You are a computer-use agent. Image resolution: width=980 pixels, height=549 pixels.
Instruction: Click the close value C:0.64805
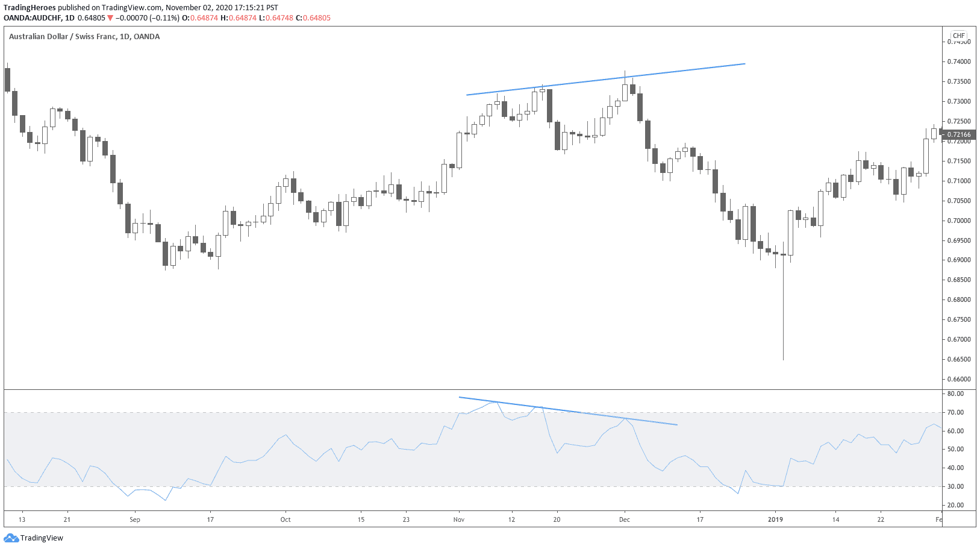[x=313, y=18]
